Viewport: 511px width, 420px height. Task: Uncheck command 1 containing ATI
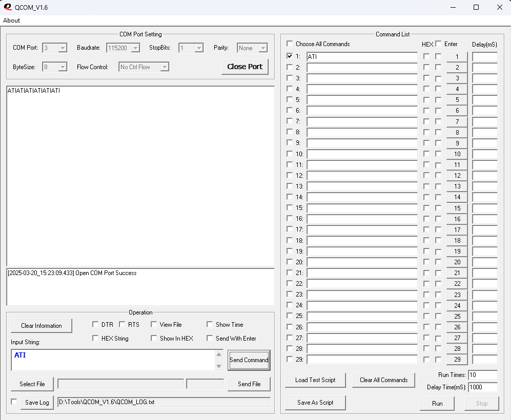click(x=290, y=56)
